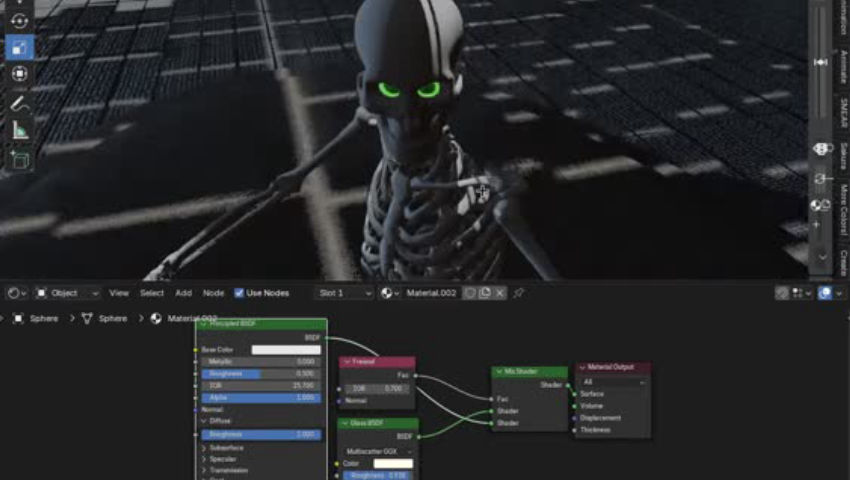
Task: Toggle the Use Nodes checkbox
Action: pyautogui.click(x=239, y=293)
